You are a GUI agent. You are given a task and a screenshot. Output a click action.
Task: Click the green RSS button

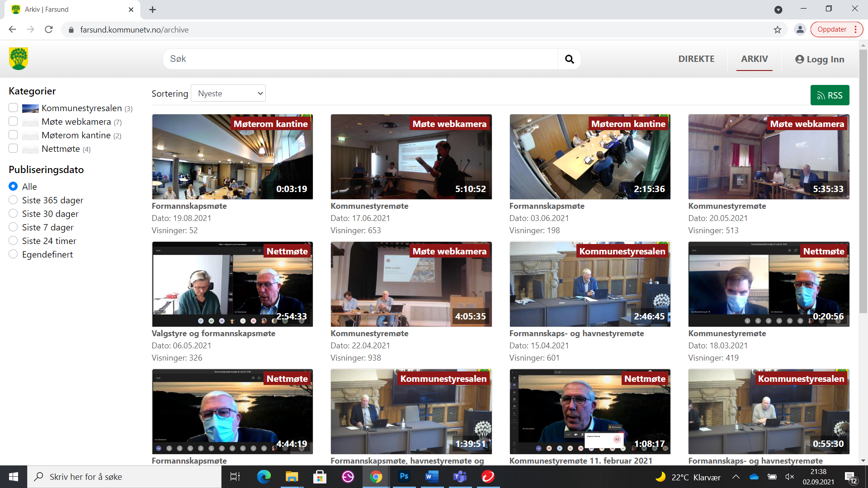tap(830, 95)
